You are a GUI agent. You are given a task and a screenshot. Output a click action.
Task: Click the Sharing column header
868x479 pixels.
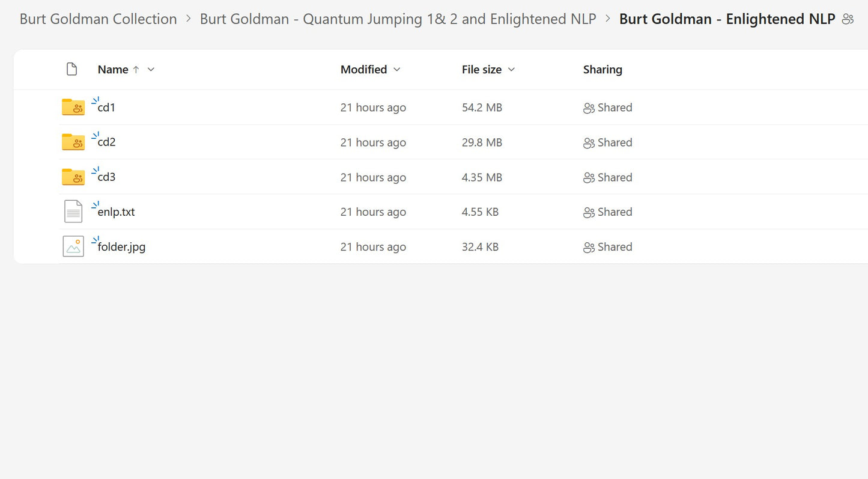coord(602,69)
